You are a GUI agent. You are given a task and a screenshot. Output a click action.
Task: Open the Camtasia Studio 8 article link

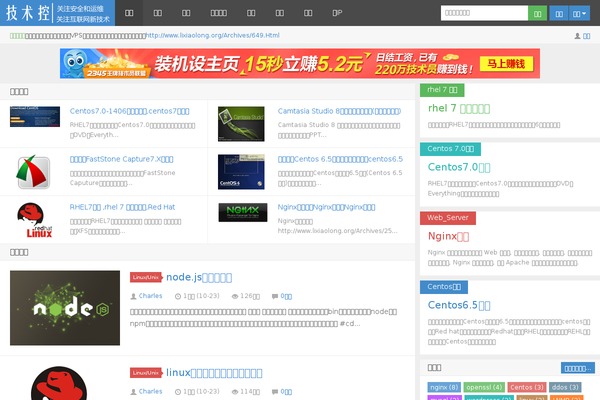pos(339,111)
